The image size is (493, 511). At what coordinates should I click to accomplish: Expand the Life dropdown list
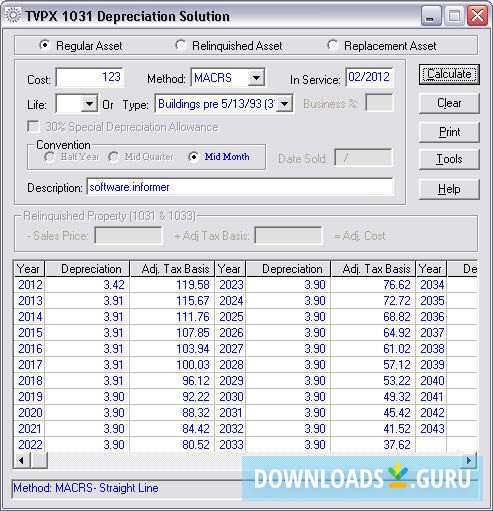[89, 104]
